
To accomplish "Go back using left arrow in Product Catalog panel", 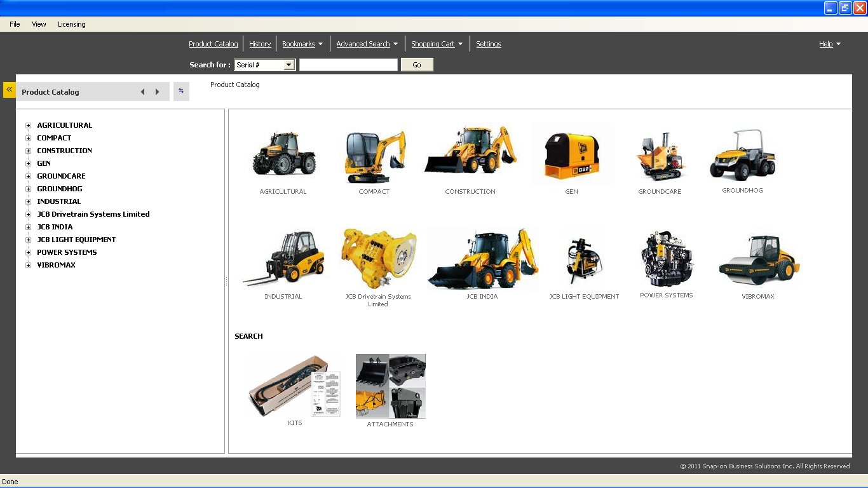I will (142, 92).
